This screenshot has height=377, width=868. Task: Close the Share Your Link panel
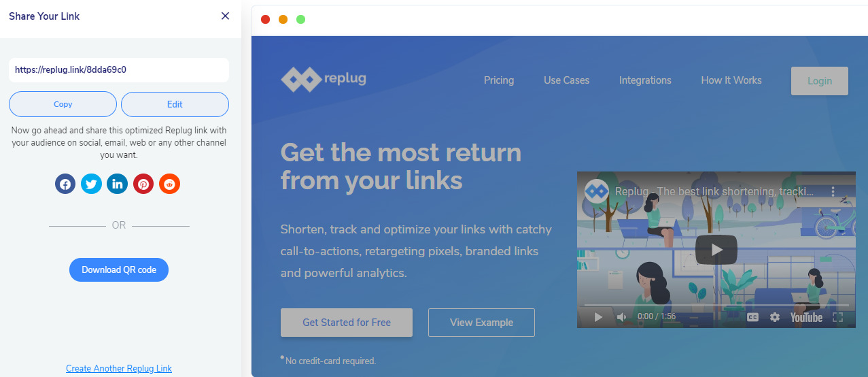pyautogui.click(x=226, y=16)
